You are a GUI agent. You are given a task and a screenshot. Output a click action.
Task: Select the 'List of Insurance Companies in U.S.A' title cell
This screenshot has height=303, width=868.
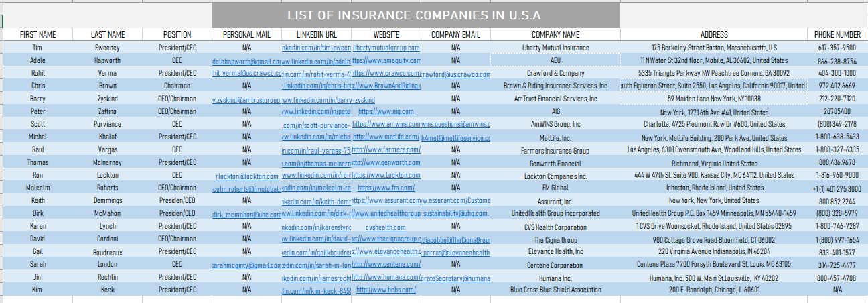pyautogui.click(x=415, y=15)
